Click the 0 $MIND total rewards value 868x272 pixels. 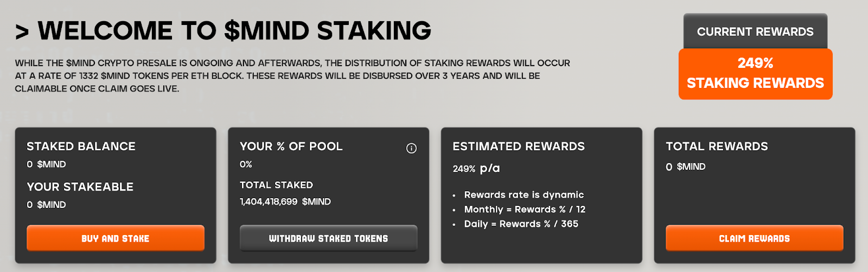[x=686, y=167]
